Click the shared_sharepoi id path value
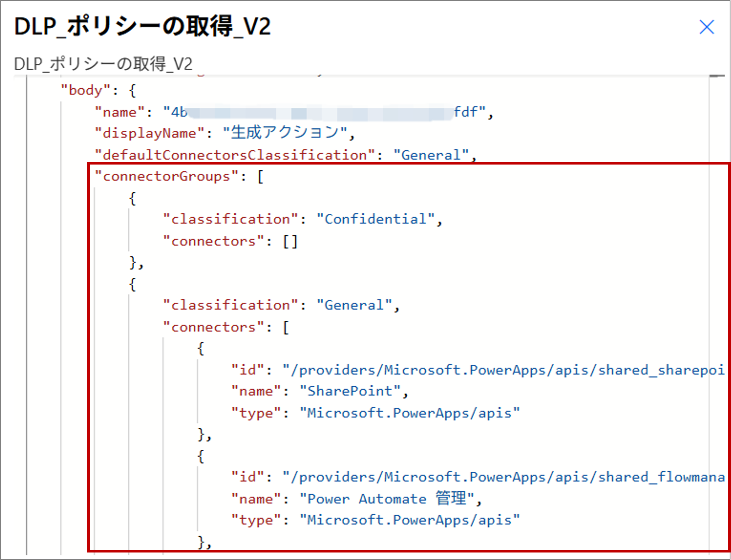731x560 pixels. pos(503,370)
